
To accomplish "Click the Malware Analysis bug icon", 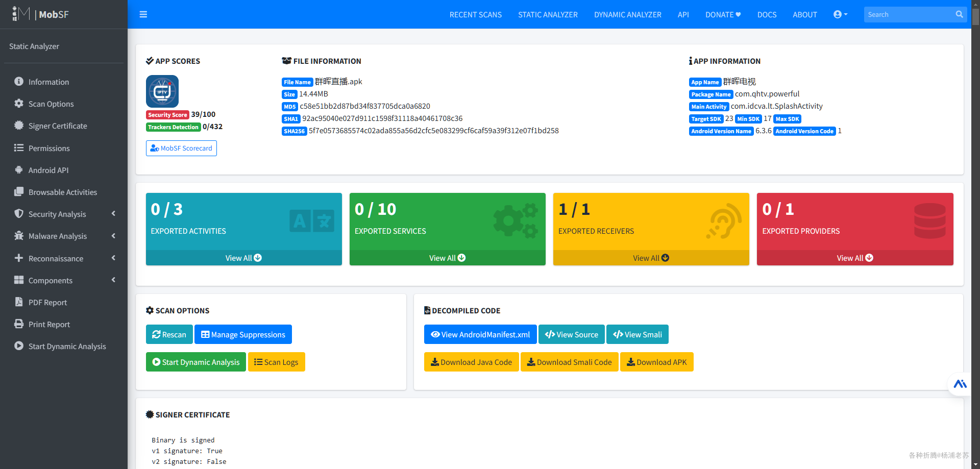I will point(19,236).
